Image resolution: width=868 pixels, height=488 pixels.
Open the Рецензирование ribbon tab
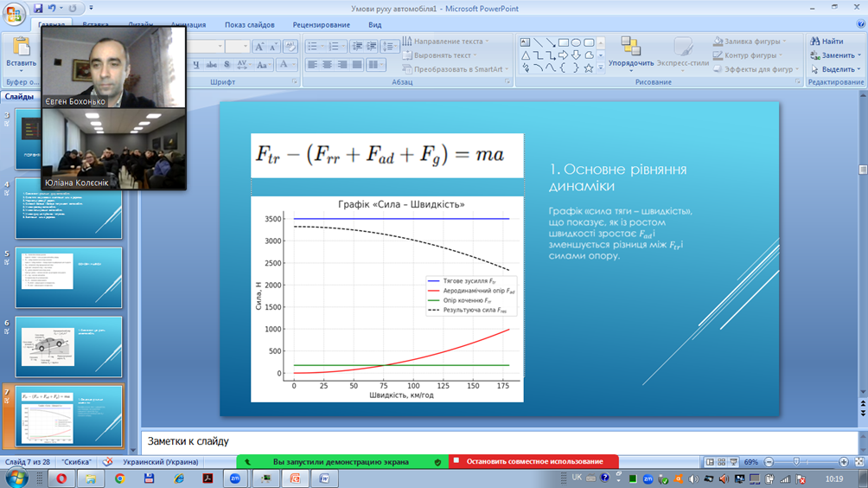pos(321,25)
